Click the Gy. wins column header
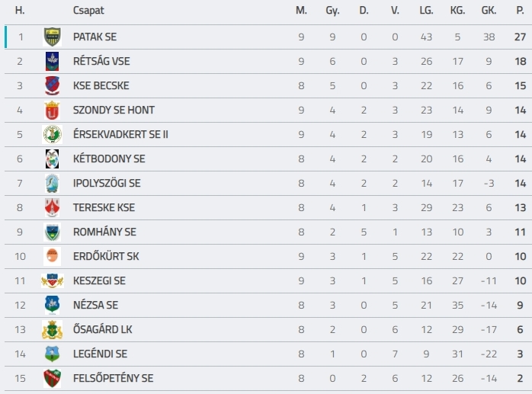532x394 pixels. click(332, 11)
